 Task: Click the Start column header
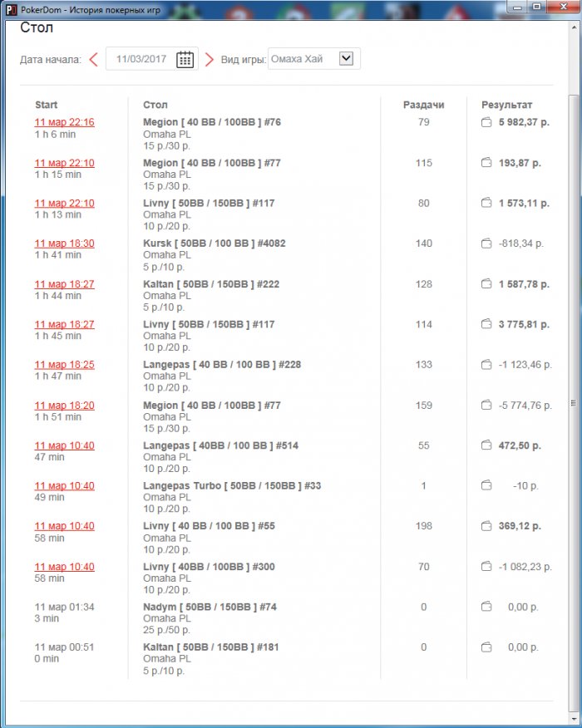[47, 105]
